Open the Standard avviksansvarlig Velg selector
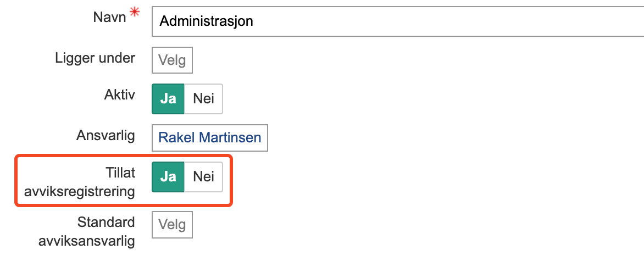 coord(172,224)
